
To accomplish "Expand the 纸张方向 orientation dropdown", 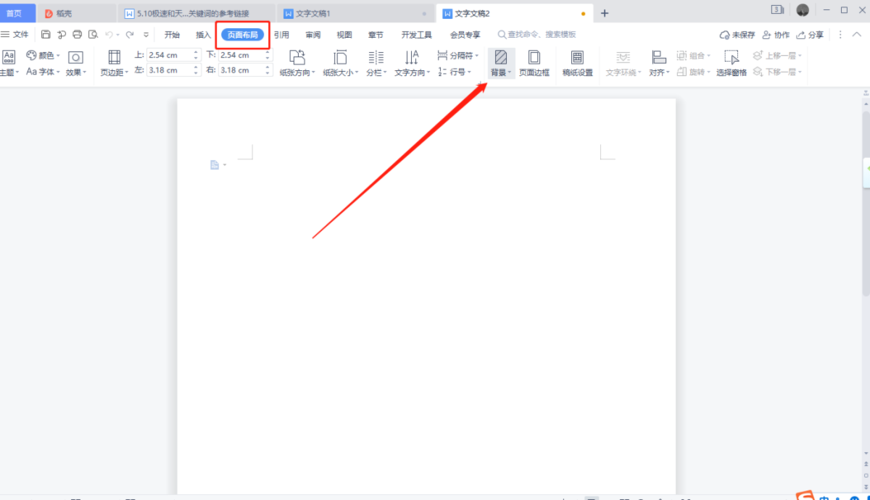I will tap(297, 72).
